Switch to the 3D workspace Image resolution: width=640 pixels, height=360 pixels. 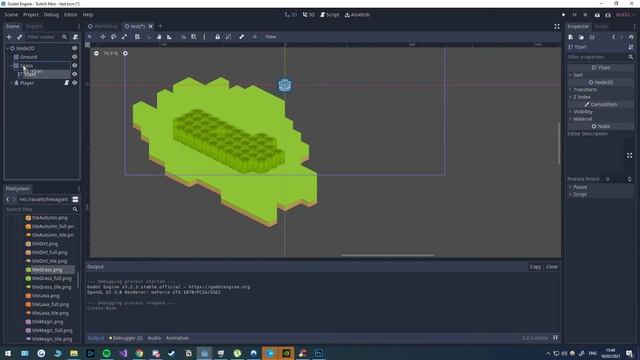(309, 15)
